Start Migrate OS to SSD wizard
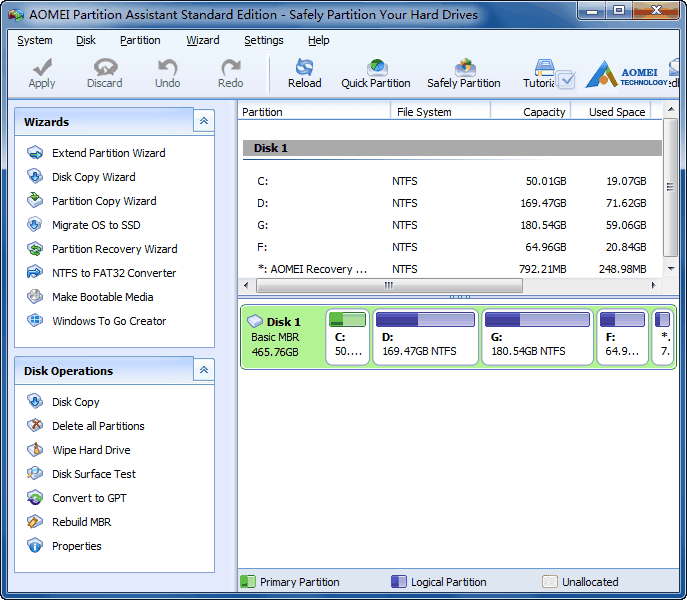The height and width of the screenshot is (600, 687). click(96, 225)
